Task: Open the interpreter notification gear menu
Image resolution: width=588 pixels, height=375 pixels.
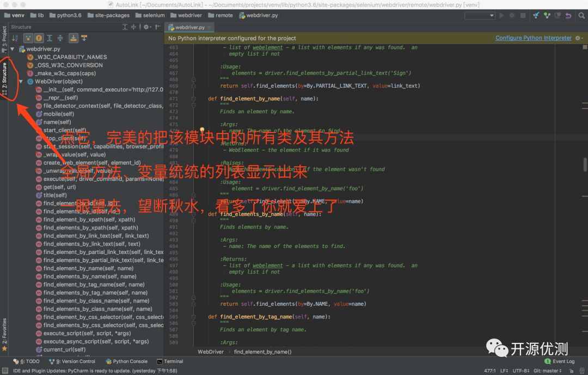Action: [x=579, y=38]
